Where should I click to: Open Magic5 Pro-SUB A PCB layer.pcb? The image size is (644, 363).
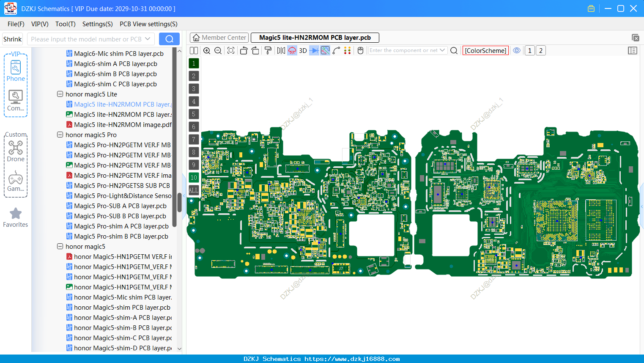click(116, 206)
